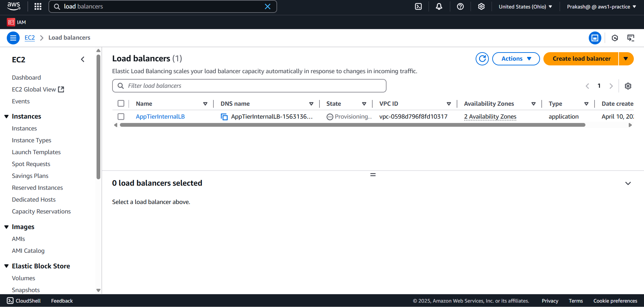Open CloudShell from the top bar icon
Image resolution: width=644 pixels, height=307 pixels.
click(x=418, y=6)
